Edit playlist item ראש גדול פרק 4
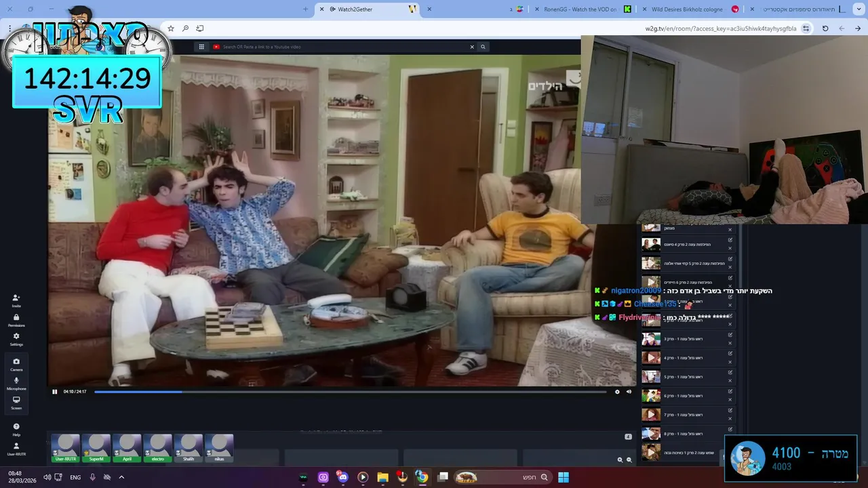 click(730, 353)
